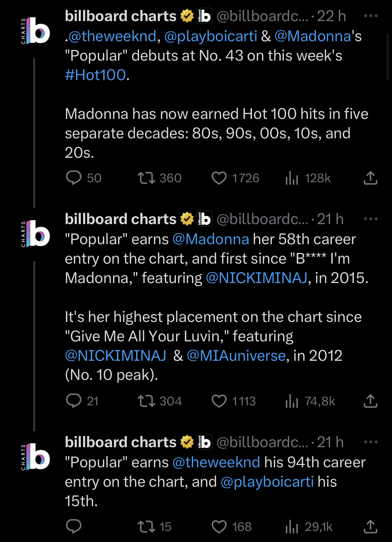Open the @MIAuniverse mention link

[236, 356]
